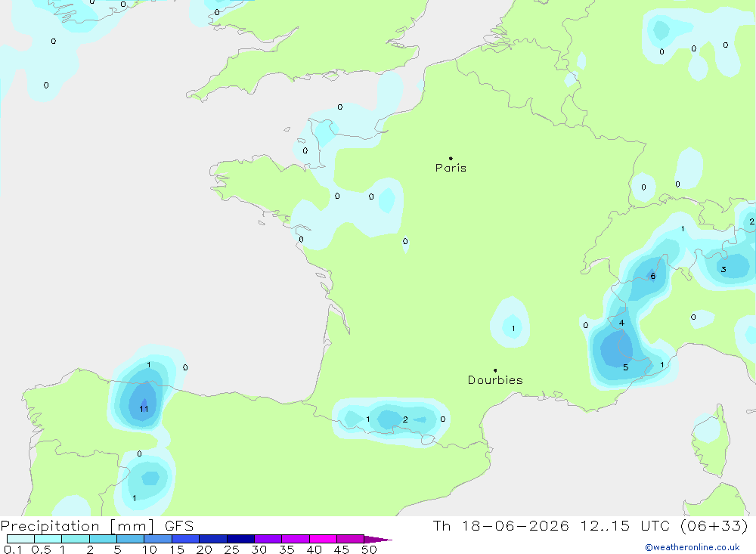The image size is (756, 554).
Task: Click the 3 mm value over northern Italy
Action: point(723,270)
